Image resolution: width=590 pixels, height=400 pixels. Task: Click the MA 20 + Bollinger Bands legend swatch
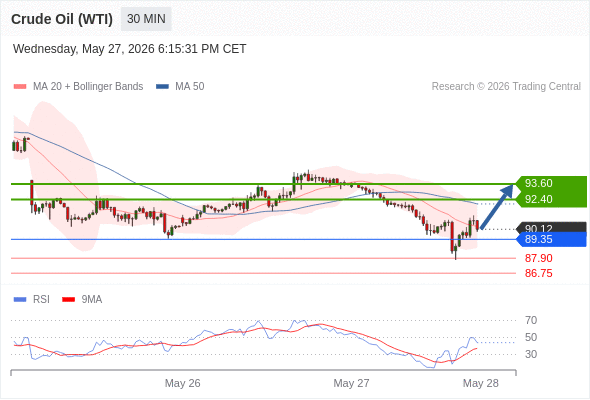pyautogui.click(x=20, y=87)
